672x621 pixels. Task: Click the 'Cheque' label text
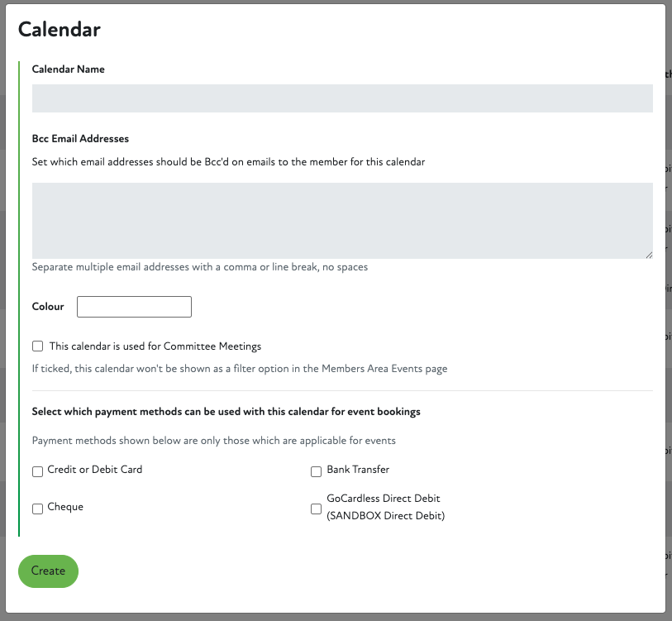65,507
